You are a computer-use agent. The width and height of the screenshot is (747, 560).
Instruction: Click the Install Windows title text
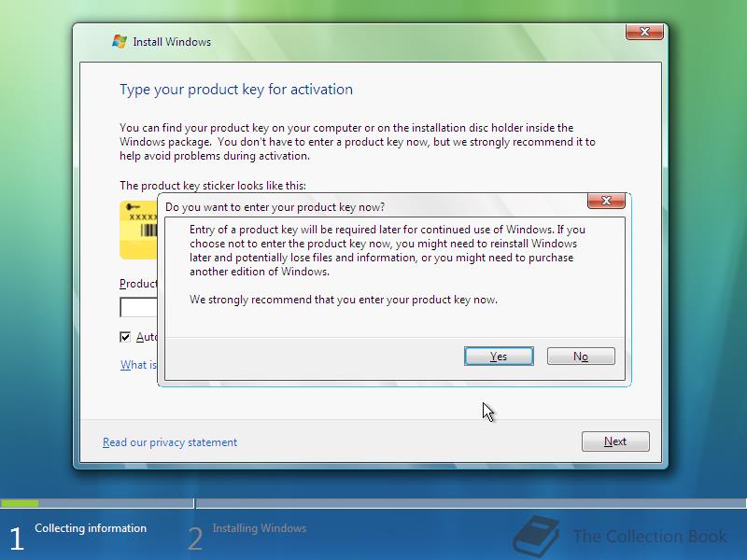172,42
